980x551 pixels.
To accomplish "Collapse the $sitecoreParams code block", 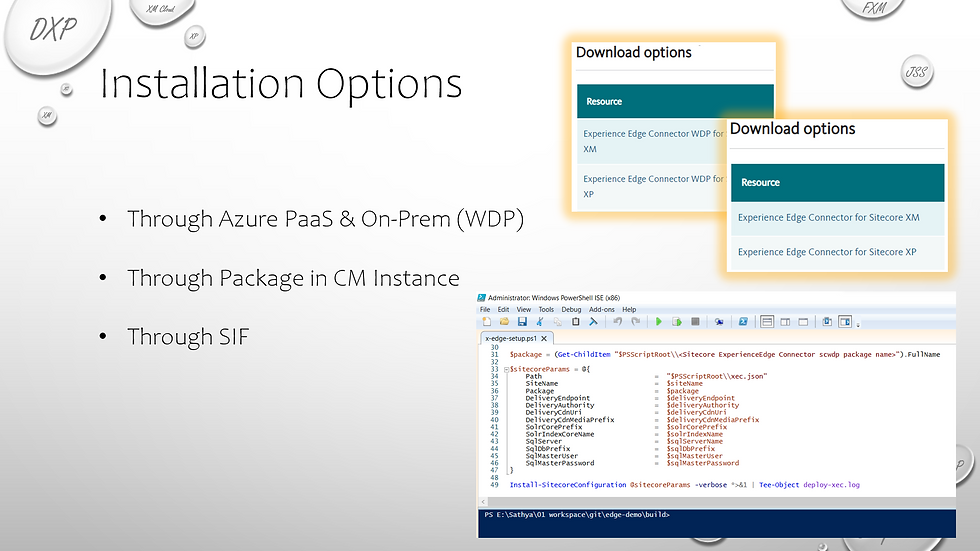I will coord(506,369).
